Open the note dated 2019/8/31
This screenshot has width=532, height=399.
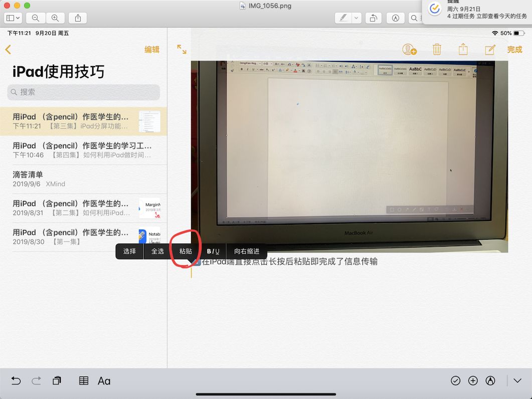click(x=83, y=208)
